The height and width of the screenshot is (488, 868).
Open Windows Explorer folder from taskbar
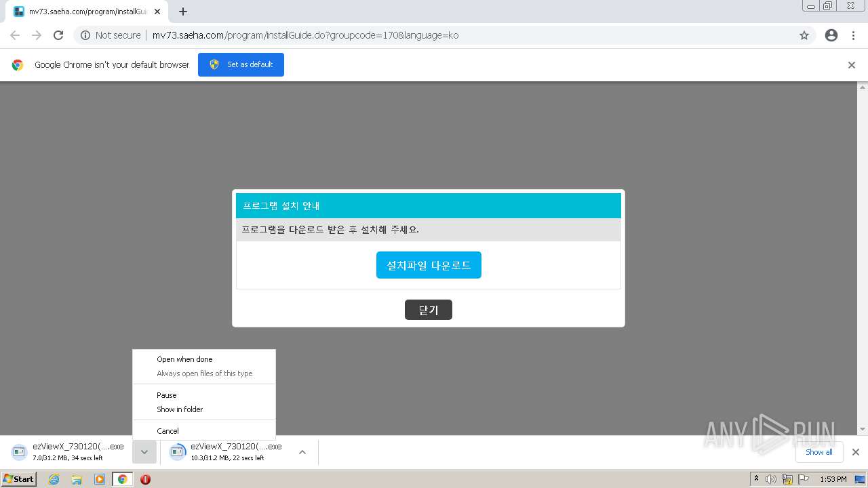click(x=77, y=479)
